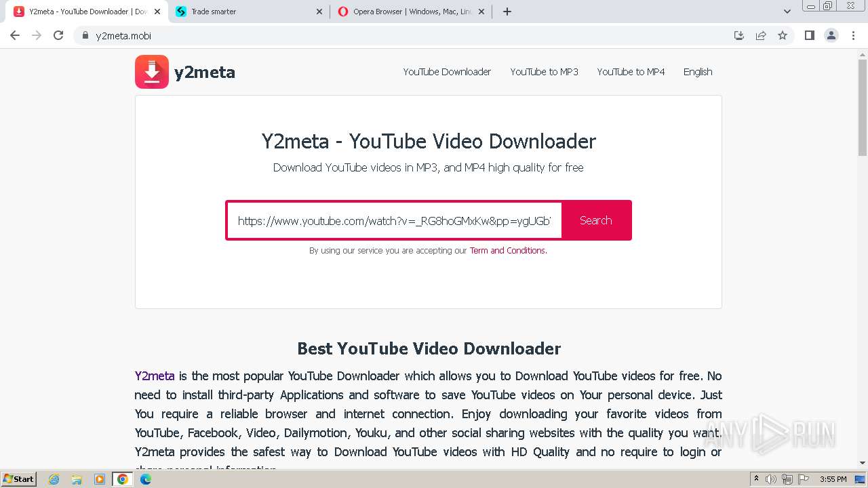The height and width of the screenshot is (488, 868).
Task: Click the browser forward arrow
Action: pyautogui.click(x=37, y=36)
